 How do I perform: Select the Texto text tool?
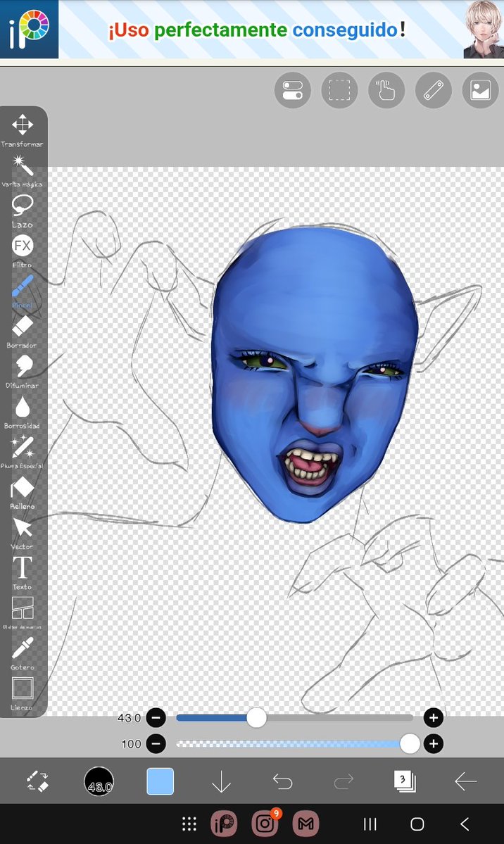pyautogui.click(x=22, y=573)
